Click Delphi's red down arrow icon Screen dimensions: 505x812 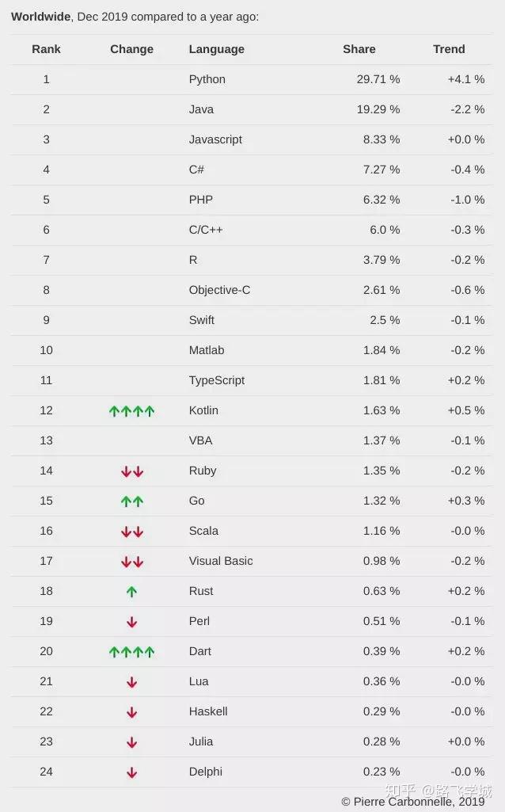(x=131, y=772)
